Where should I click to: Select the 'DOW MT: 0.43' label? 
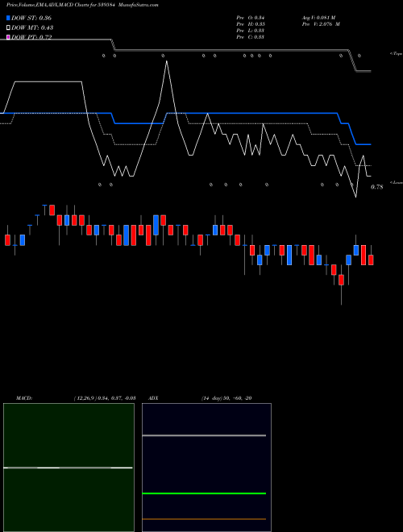pos(32,28)
